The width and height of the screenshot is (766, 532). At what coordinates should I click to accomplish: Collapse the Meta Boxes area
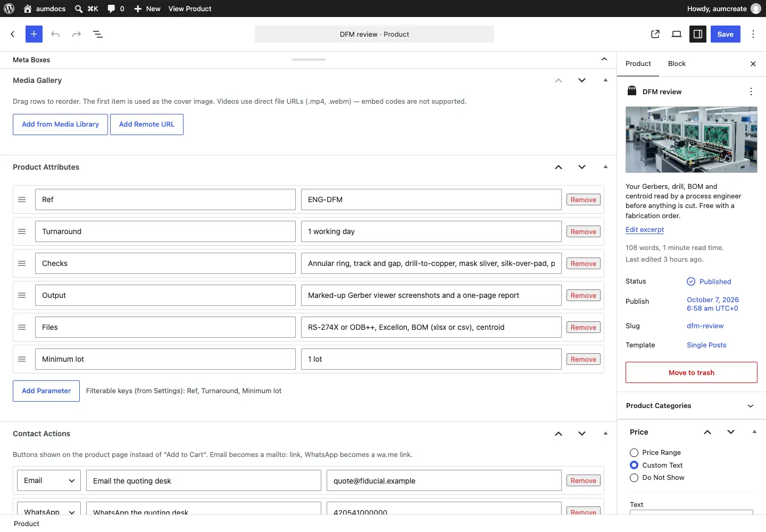(604, 60)
